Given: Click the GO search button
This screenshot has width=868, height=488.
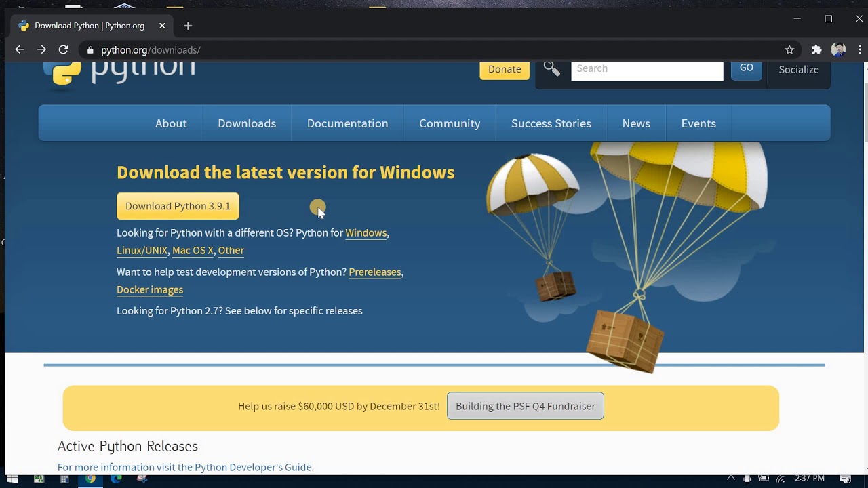Looking at the screenshot, I should [747, 69].
